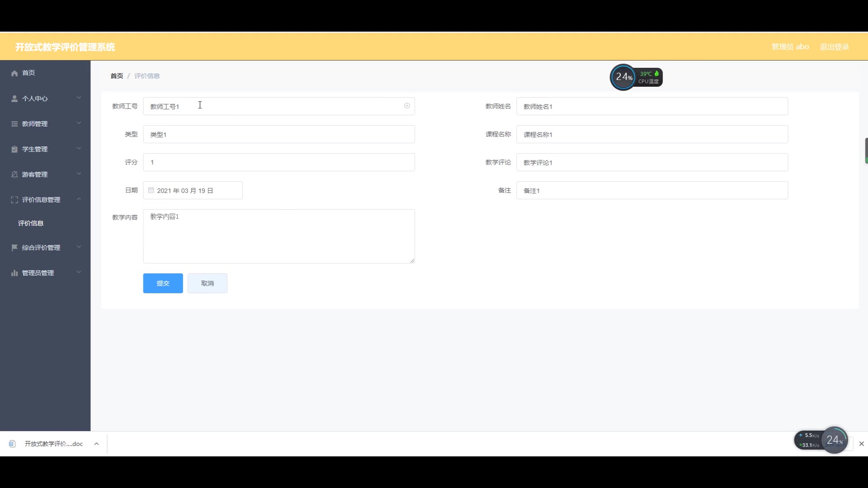Screen dimensions: 868x488
Task: Submit the form with 提交 button
Action: [163, 283]
